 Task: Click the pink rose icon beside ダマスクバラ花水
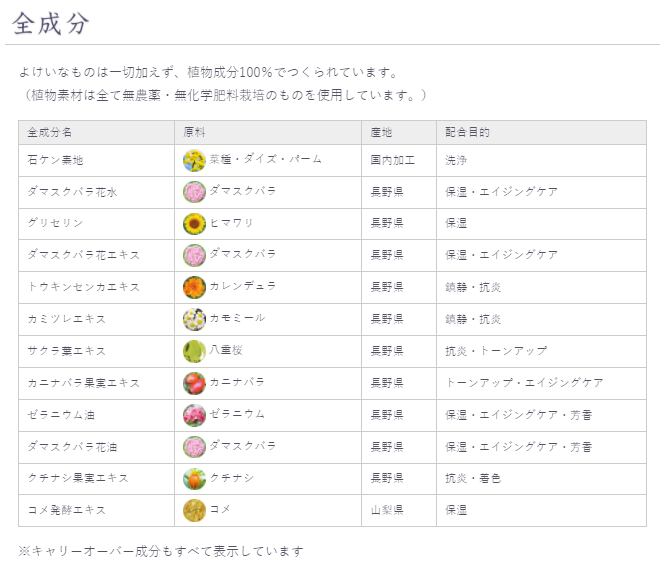coord(194,192)
